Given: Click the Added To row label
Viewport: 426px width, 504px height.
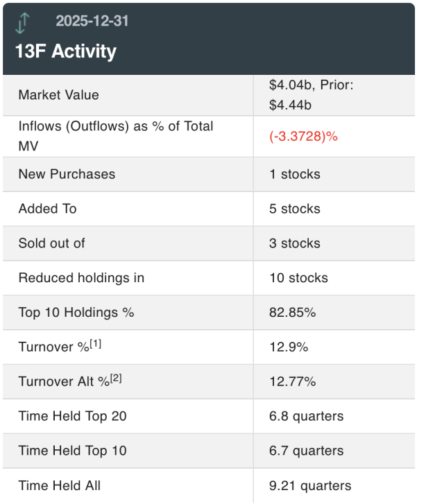Looking at the screenshot, I should 47,209.
